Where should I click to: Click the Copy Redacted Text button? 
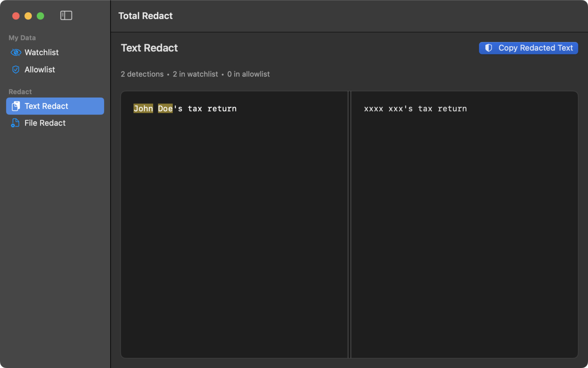click(x=528, y=48)
